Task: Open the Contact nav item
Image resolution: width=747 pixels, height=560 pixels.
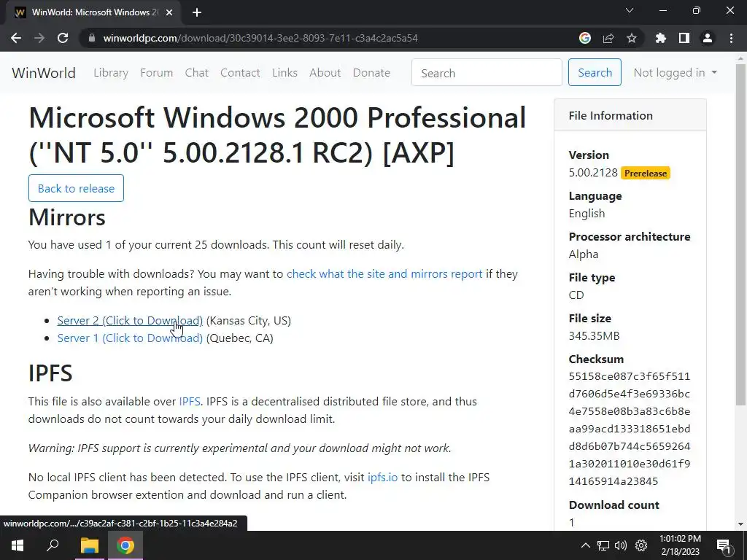Action: point(240,73)
